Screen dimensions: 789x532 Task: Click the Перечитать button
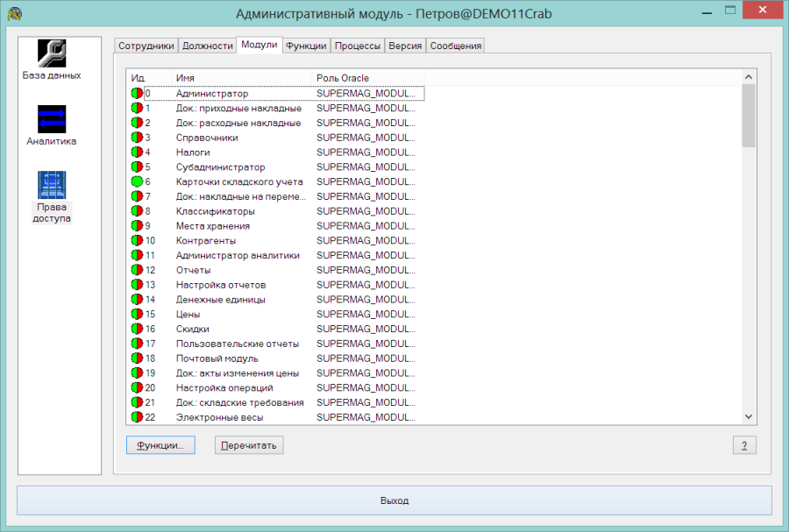click(249, 445)
